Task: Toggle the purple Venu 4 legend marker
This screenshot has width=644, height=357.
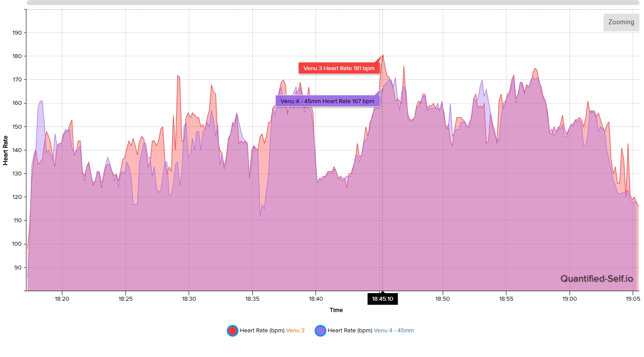Action: point(320,331)
